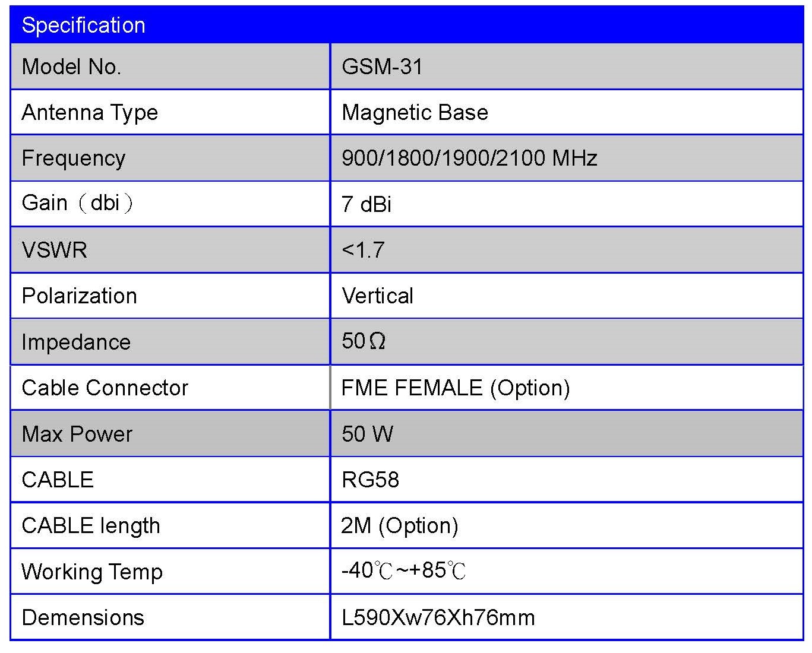Select the Working Temp label
Image resolution: width=812 pixels, height=653 pixels.
92,572
